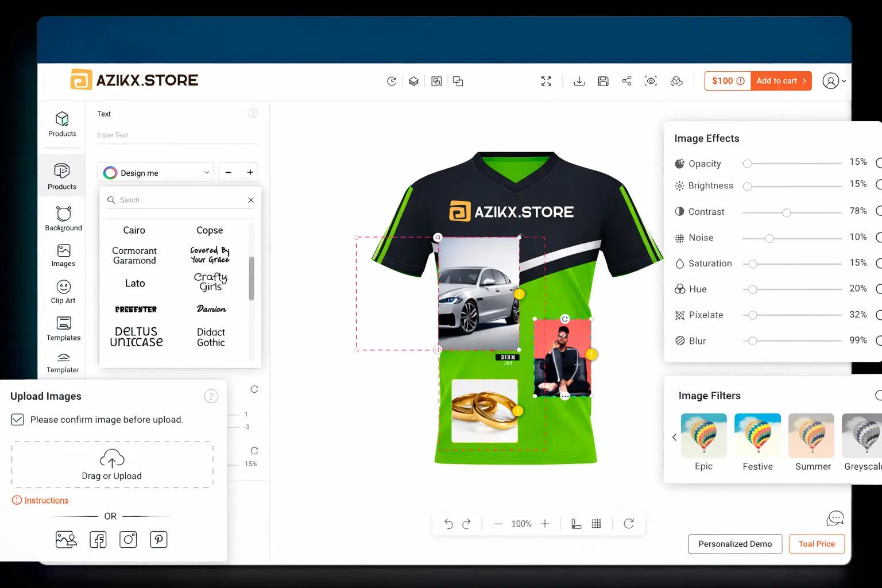Click the save design icon
Viewport: 882px width, 588px height.
coord(602,81)
